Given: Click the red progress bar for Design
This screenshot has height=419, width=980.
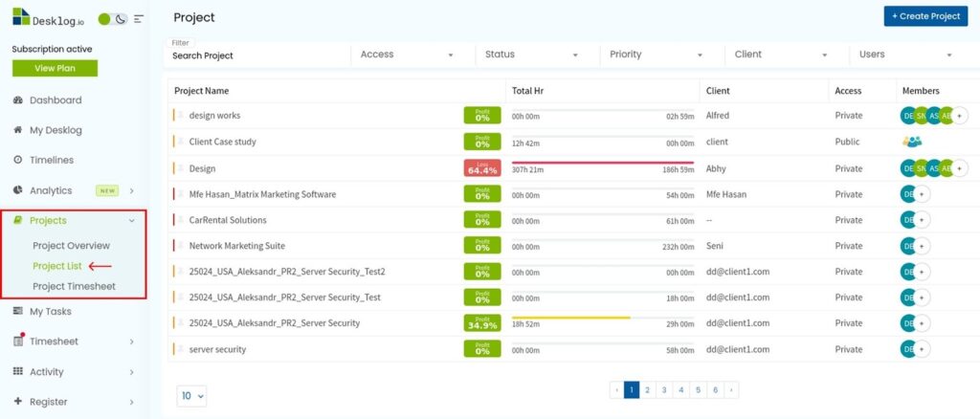Looking at the screenshot, I should tap(603, 163).
